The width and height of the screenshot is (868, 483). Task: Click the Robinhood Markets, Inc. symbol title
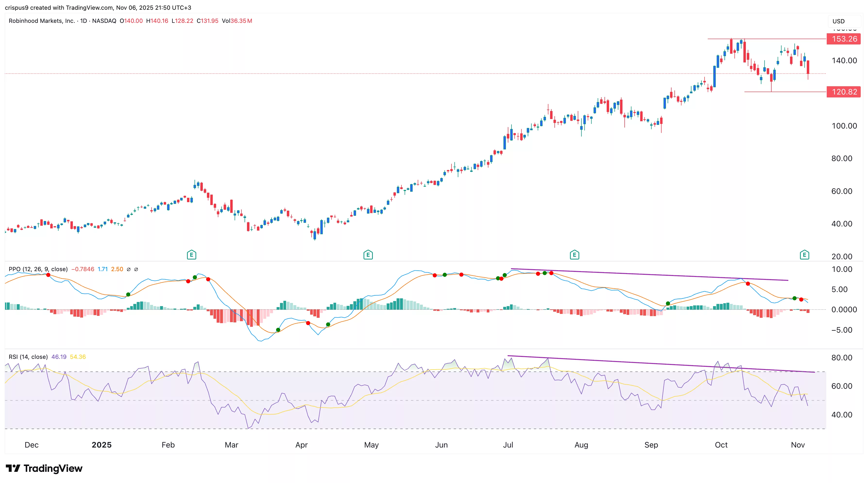coord(42,21)
